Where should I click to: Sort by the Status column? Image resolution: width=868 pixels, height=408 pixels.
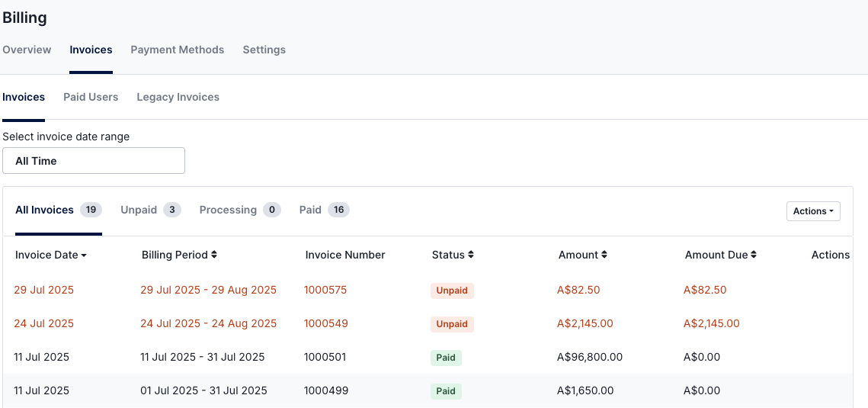click(453, 255)
